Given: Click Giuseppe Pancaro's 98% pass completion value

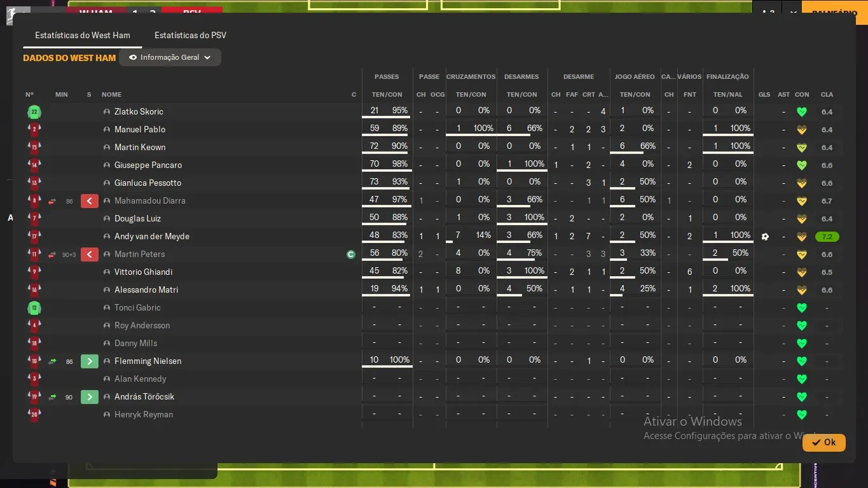Looking at the screenshot, I should tap(400, 164).
